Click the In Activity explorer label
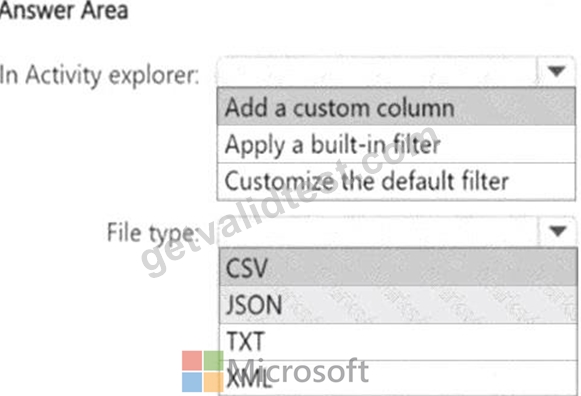Image resolution: width=581 pixels, height=396 pixels. 100,76
